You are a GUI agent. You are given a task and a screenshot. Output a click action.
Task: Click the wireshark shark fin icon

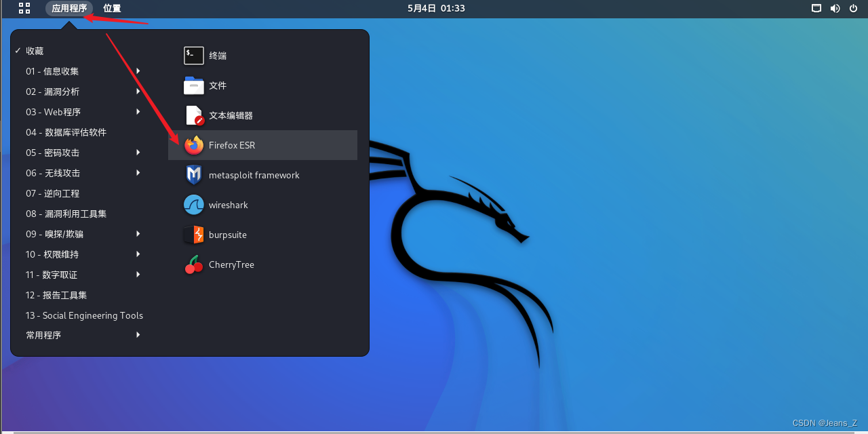[194, 205]
